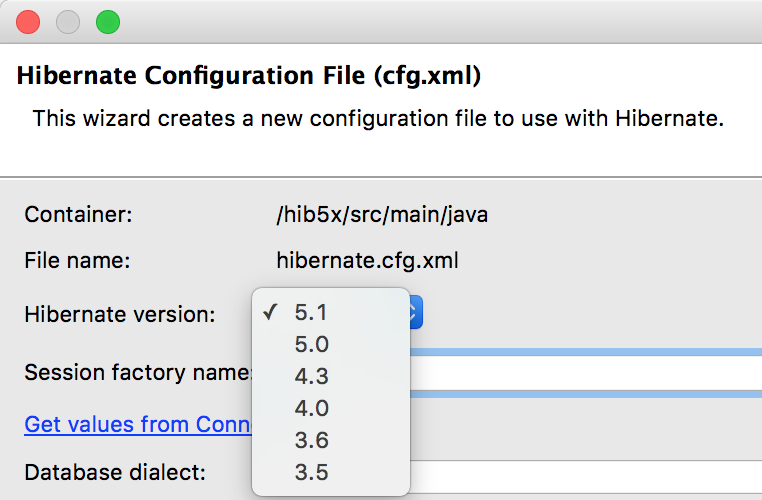
Task: Click the Database dialect label
Action: pyautogui.click(x=115, y=472)
